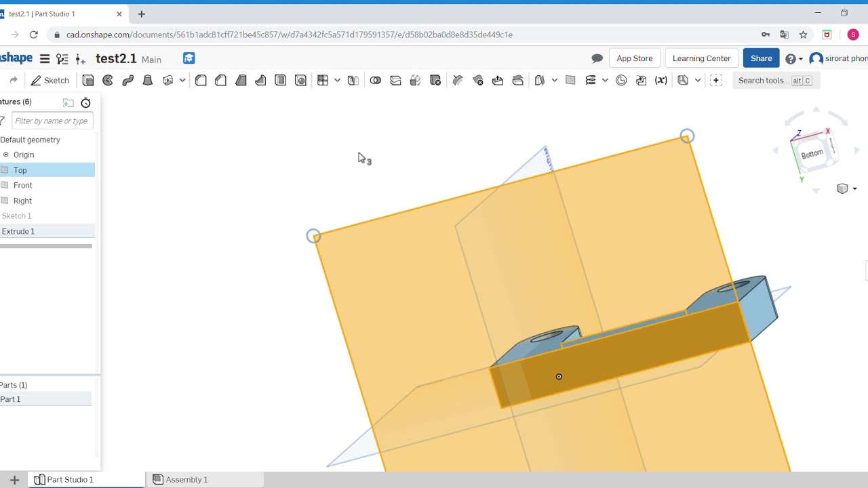Show regeneration times stopwatch icon

tap(85, 102)
